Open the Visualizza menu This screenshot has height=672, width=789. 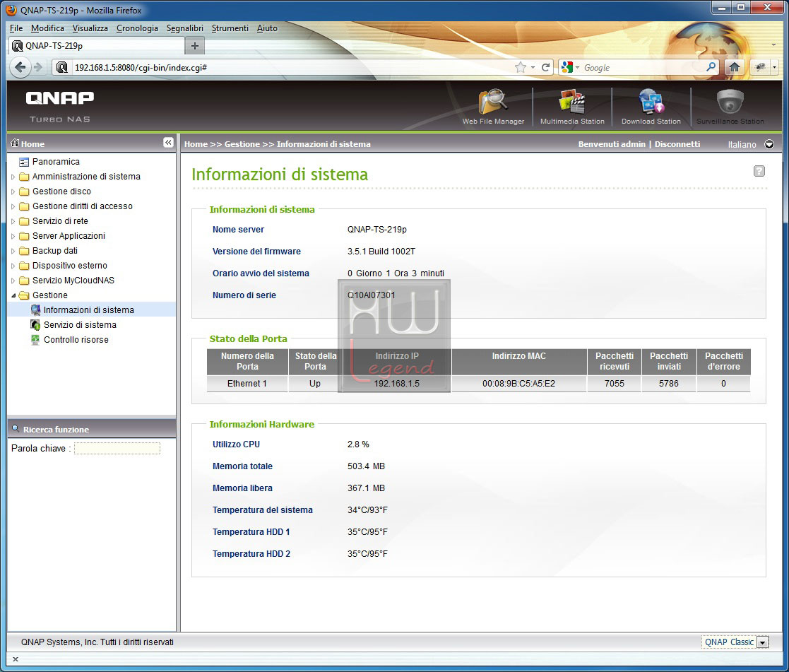point(90,28)
